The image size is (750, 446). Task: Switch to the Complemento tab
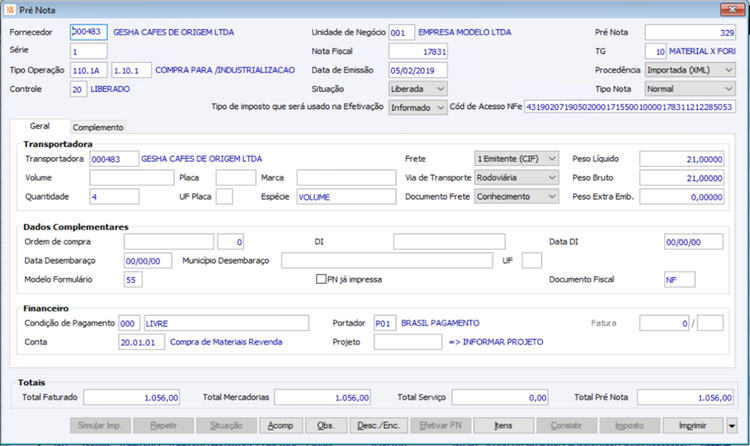(98, 127)
